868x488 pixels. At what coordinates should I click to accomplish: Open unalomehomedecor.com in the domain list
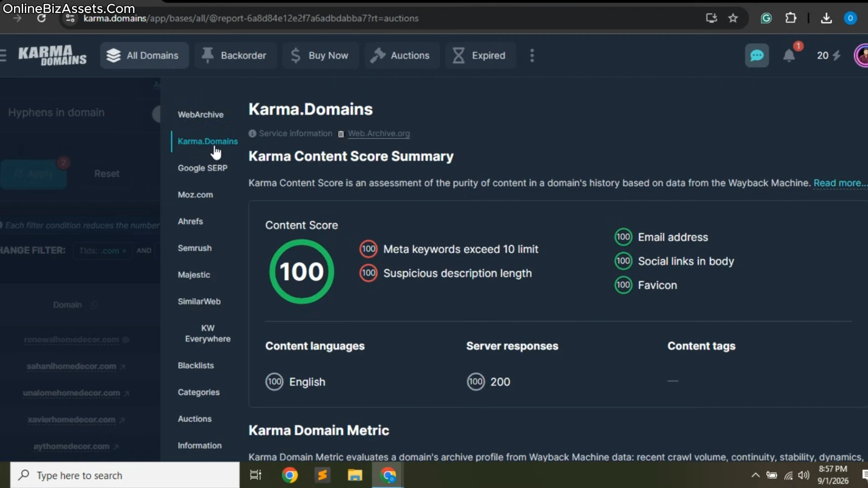[71, 393]
